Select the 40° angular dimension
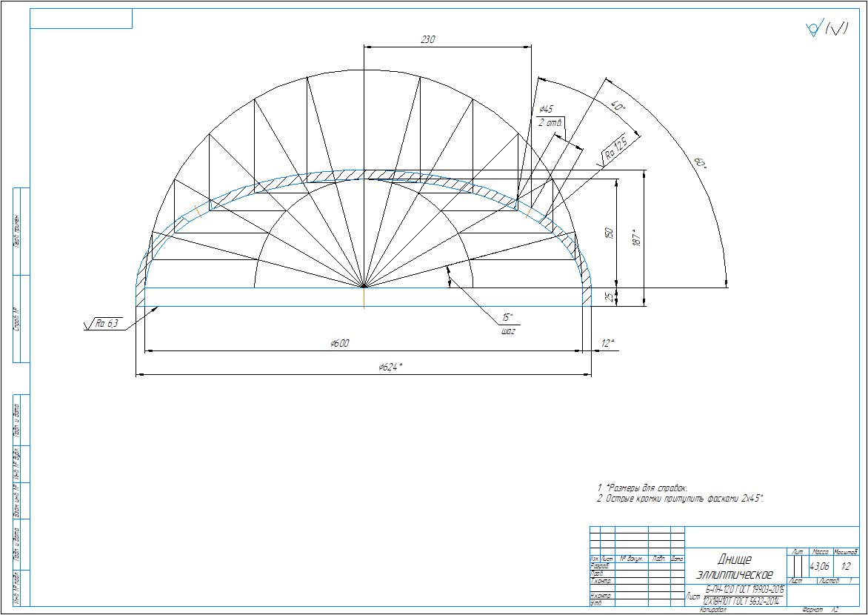The height and width of the screenshot is (615, 868). tap(618, 107)
